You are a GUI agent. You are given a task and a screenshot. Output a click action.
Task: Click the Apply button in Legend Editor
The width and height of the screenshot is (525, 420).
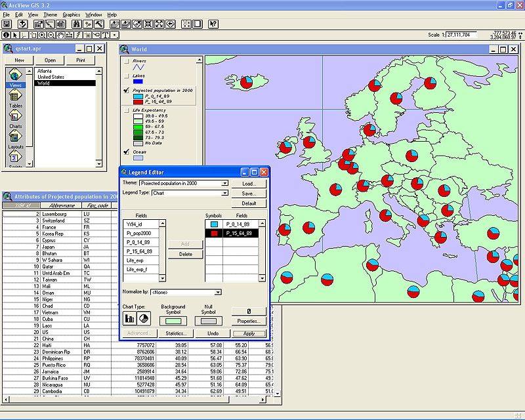pyautogui.click(x=249, y=334)
